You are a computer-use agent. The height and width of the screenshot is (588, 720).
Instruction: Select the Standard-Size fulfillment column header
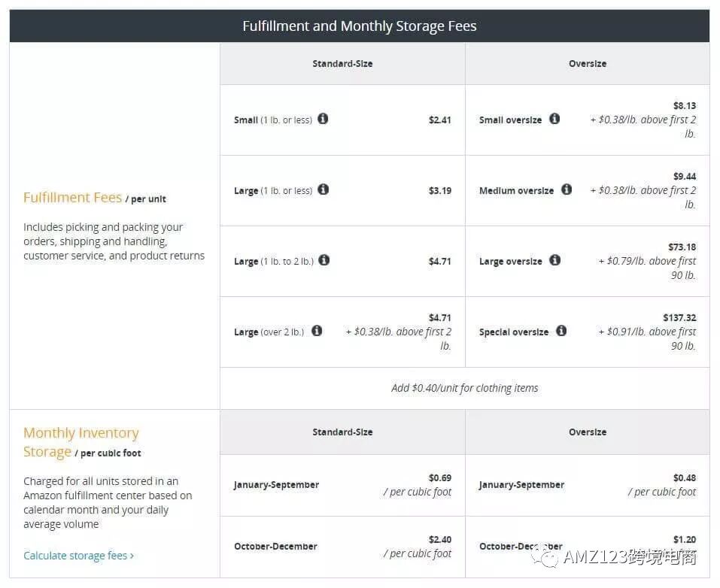coord(342,64)
